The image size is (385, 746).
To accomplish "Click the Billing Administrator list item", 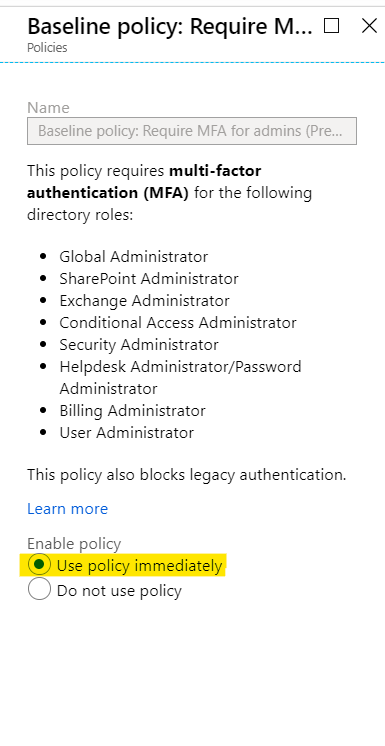I will pos(132,411).
